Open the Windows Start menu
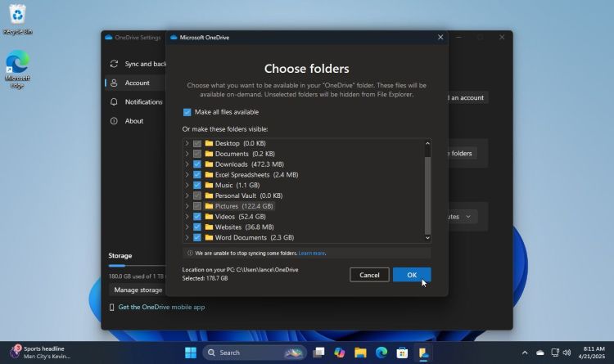This screenshot has width=614, height=364. [x=190, y=353]
